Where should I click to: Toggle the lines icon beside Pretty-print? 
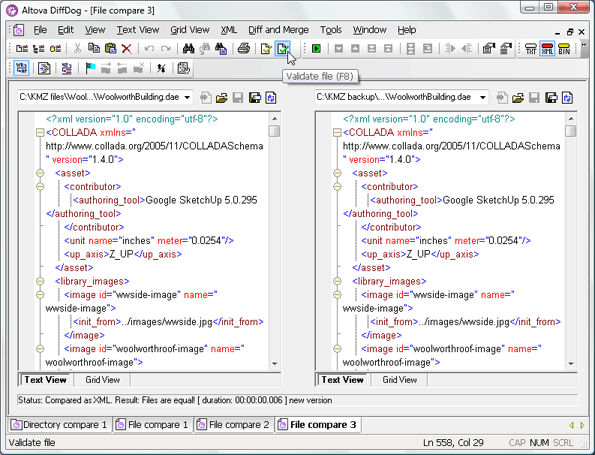(66, 68)
